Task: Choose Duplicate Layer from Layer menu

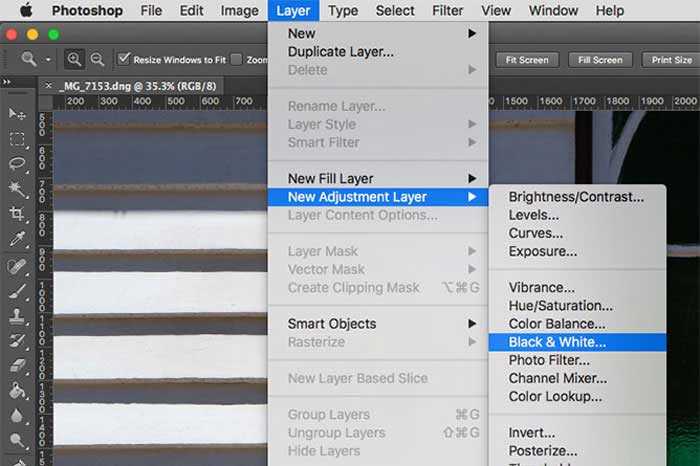Action: point(378,52)
